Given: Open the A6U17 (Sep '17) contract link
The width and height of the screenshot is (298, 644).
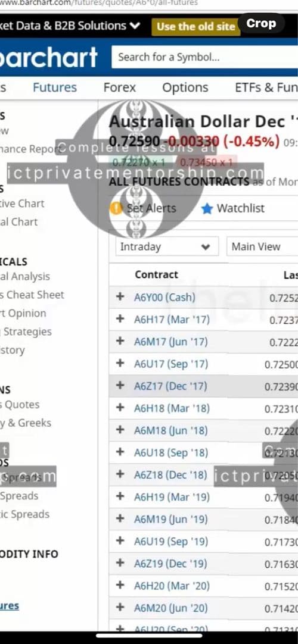Looking at the screenshot, I should [x=171, y=364].
